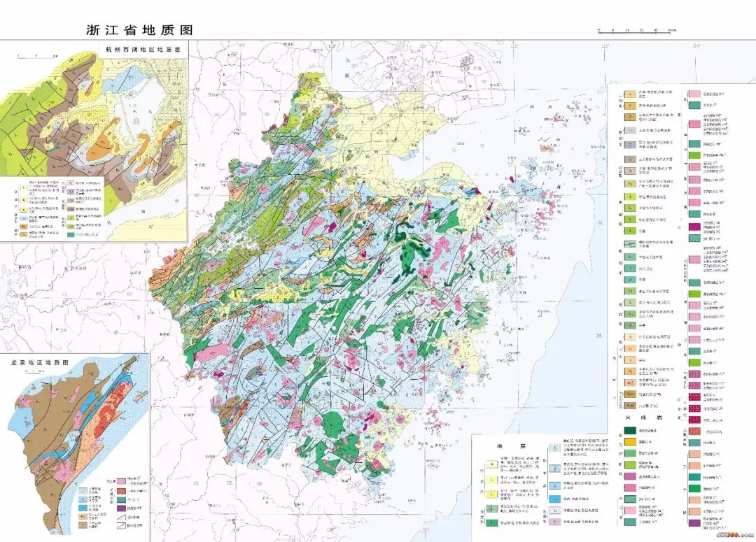756x542 pixels.
Task: Pick the topmost pale yellow swatch under 地层
Action: 492,464
